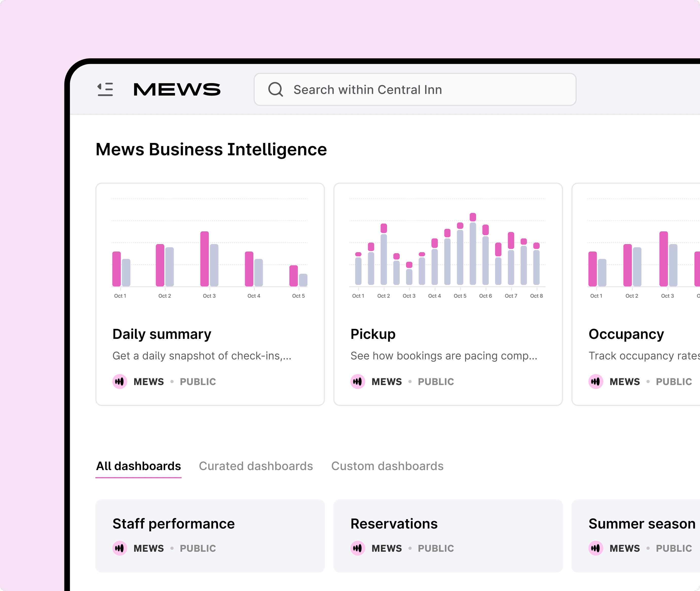This screenshot has height=591, width=700.
Task: Click 'See how bookings are pacing' description
Action: (444, 356)
